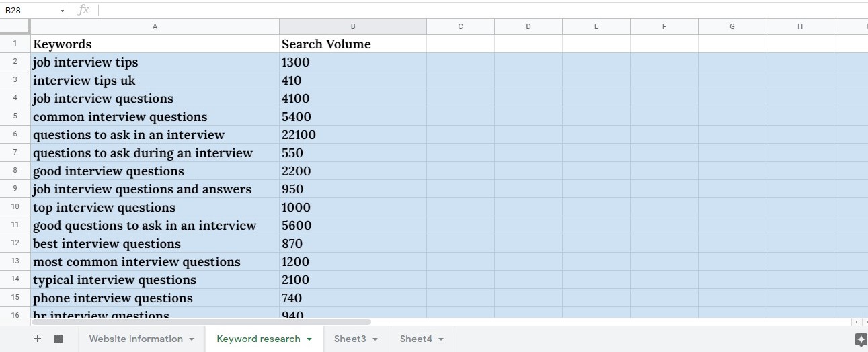Screen dimensions: 868x352
Task: Click the formula bar input field
Action: (x=471, y=10)
